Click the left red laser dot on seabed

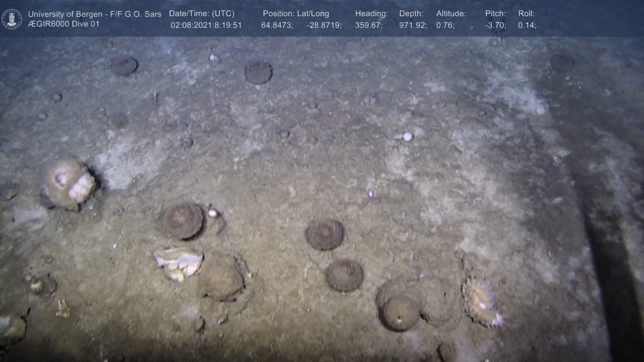330,113
